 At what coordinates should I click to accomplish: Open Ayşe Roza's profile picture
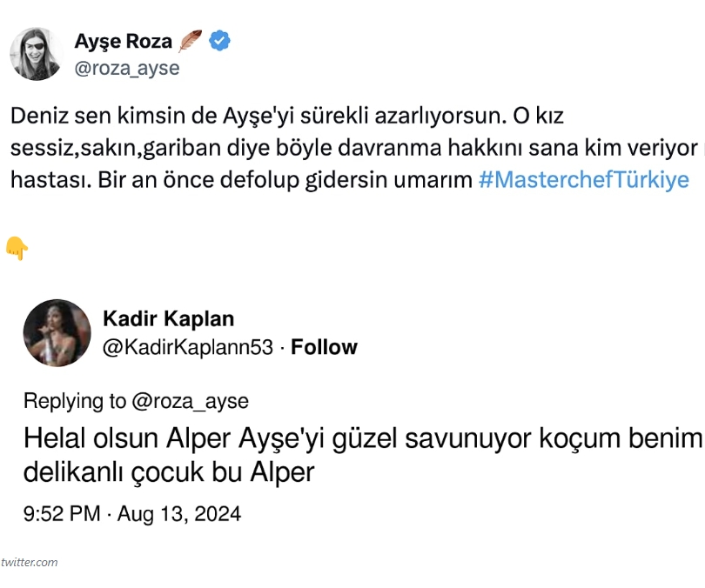pos(37,54)
